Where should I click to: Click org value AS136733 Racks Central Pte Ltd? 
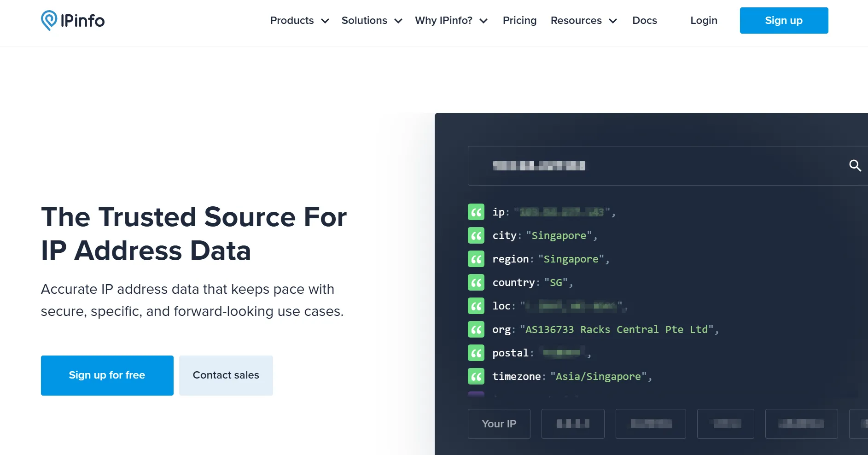617,330
